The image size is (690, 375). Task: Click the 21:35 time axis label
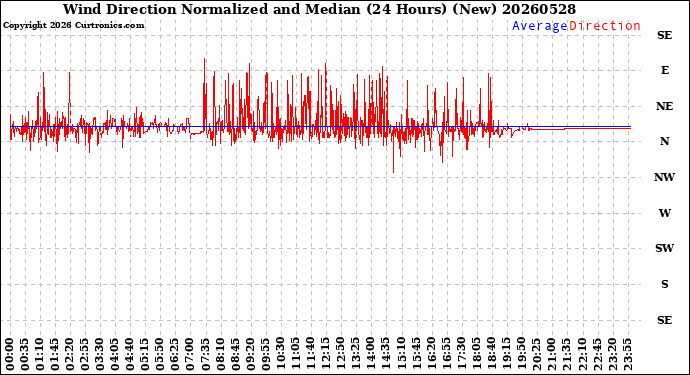567,354
